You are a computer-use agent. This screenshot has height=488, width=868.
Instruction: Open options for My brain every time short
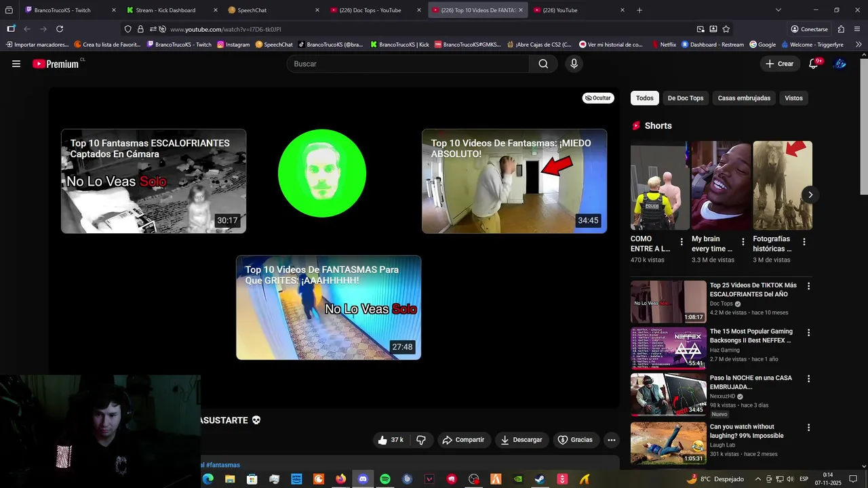[743, 242]
